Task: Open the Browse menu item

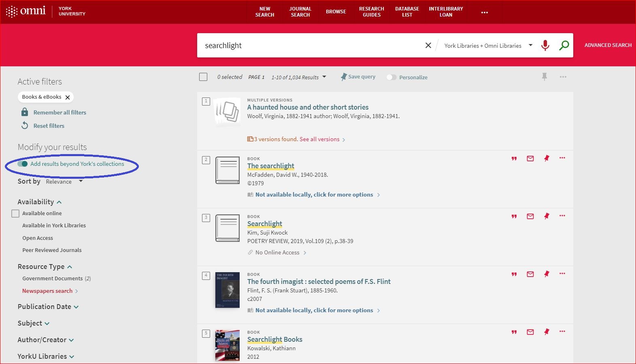Action: [336, 12]
